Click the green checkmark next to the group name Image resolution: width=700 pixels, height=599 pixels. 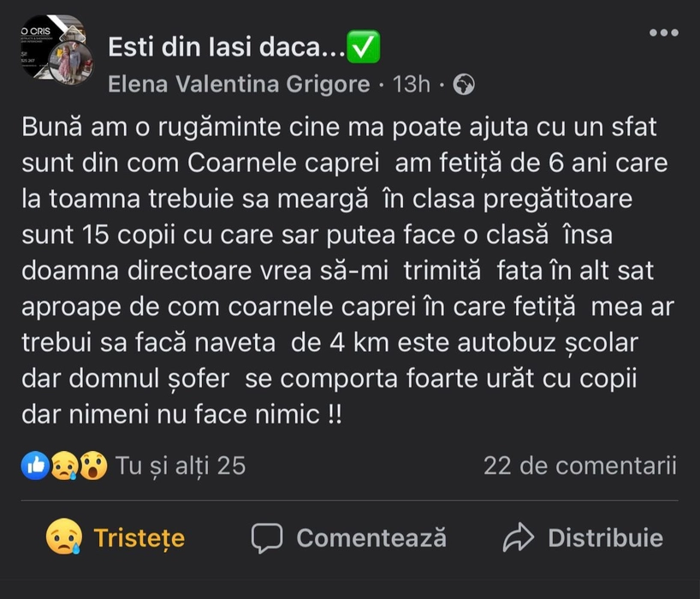coord(366,48)
